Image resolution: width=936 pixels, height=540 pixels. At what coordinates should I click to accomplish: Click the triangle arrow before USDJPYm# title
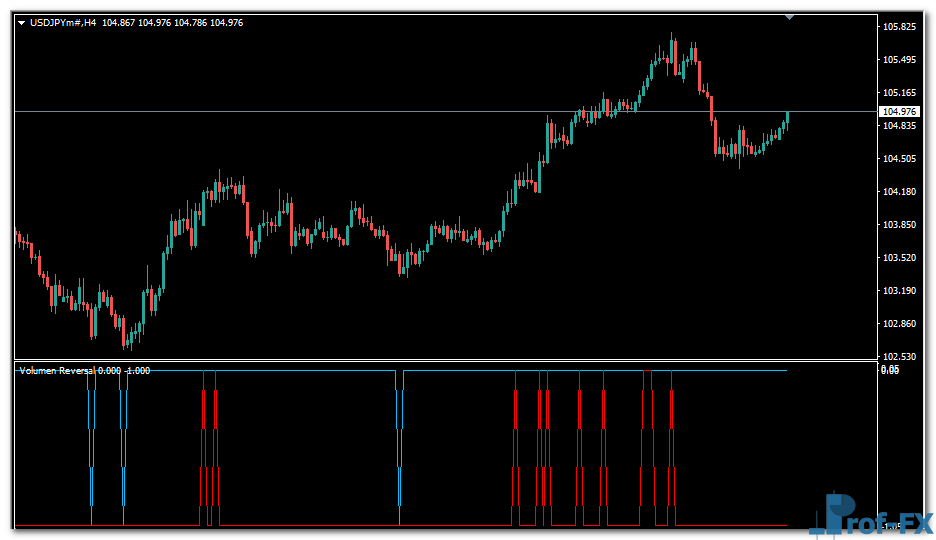click(22, 22)
